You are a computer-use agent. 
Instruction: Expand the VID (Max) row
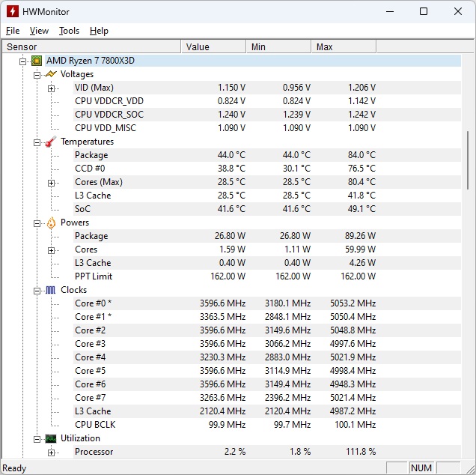[51, 88]
